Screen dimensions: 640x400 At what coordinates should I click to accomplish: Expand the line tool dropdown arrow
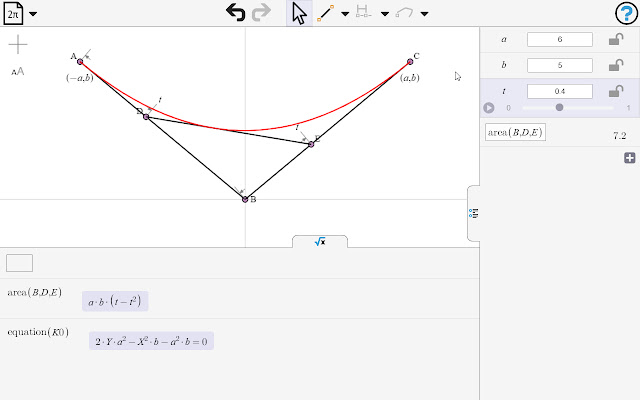click(345, 14)
